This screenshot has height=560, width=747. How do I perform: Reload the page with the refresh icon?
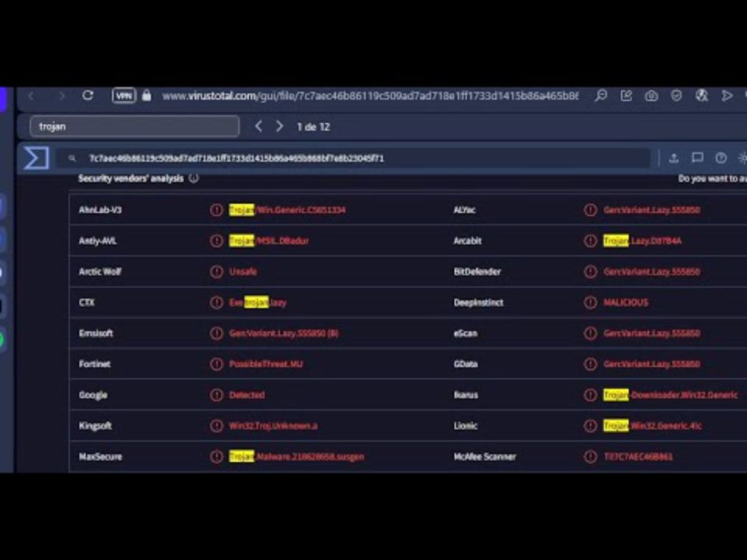[x=87, y=96]
